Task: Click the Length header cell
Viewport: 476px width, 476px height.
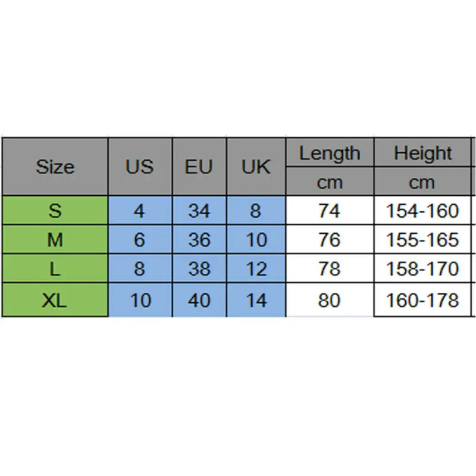Action: 330,153
